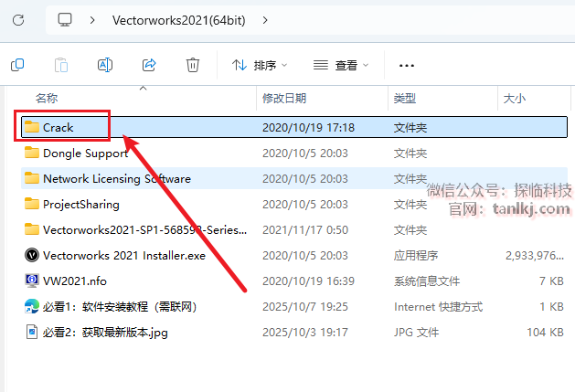Sort by 名称 column header

pos(47,99)
